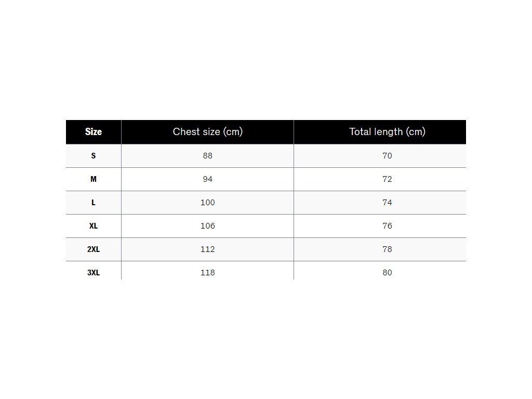Click chest size value 88
Screen dimensions: 532x399
pos(208,156)
